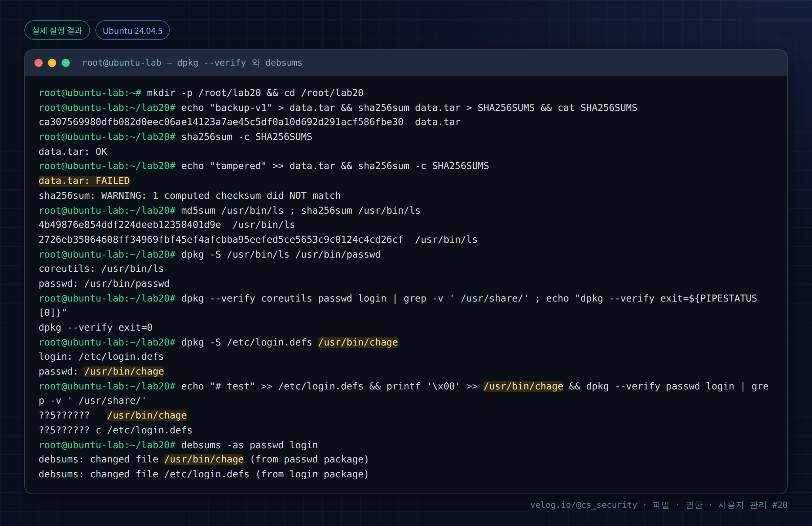The width and height of the screenshot is (812, 526).
Task: Click highlighted '/usr/bin/chage' after 'passwd:' output
Action: 124,372
